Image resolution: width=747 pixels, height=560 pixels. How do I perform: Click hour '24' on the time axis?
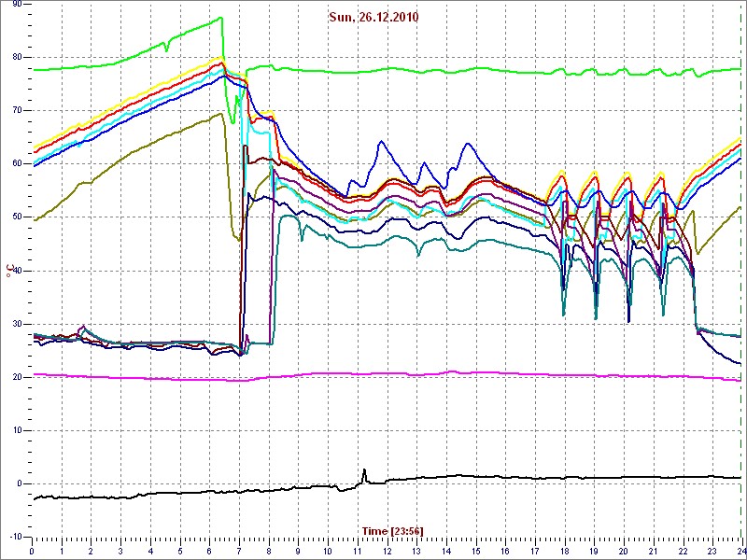pos(740,552)
